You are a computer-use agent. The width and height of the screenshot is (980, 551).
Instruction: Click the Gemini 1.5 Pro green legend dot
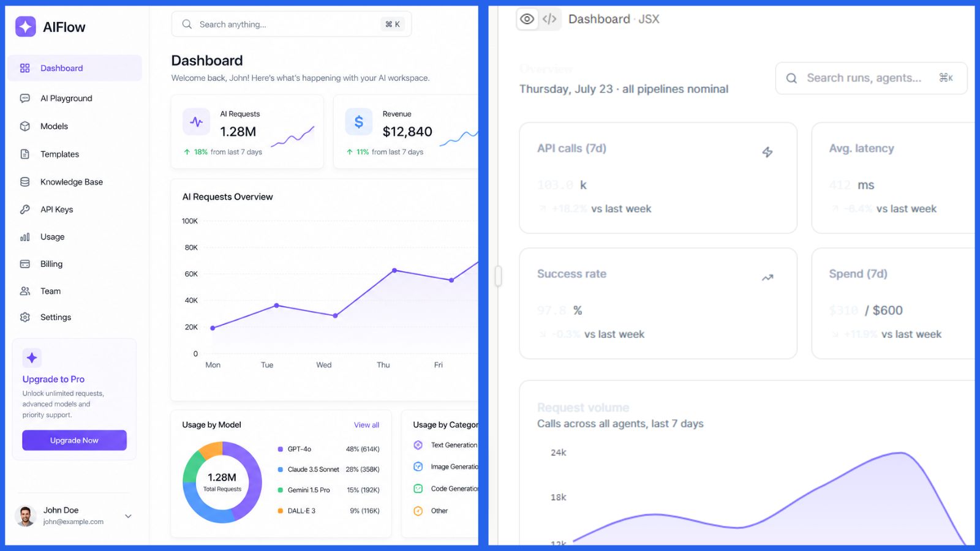coord(281,490)
